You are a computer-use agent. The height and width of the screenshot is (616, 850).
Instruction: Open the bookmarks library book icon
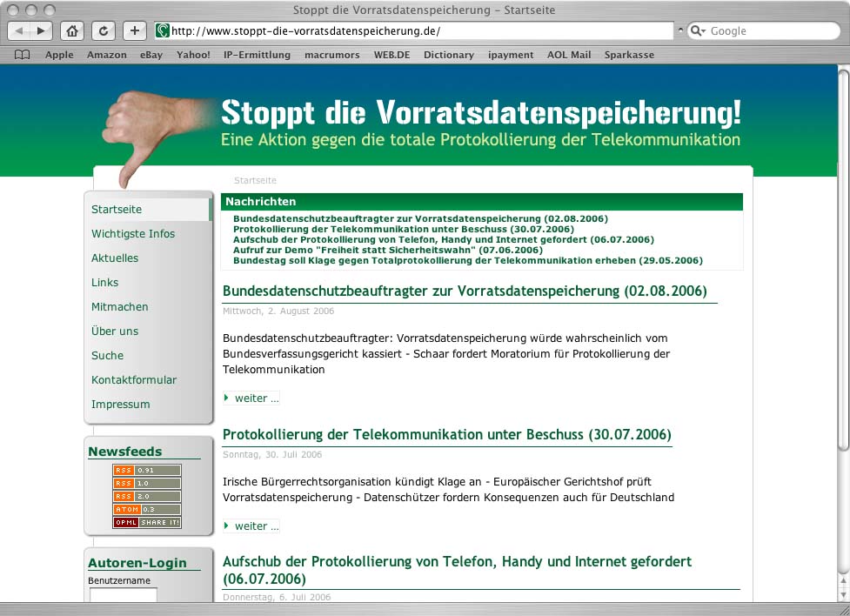point(23,55)
